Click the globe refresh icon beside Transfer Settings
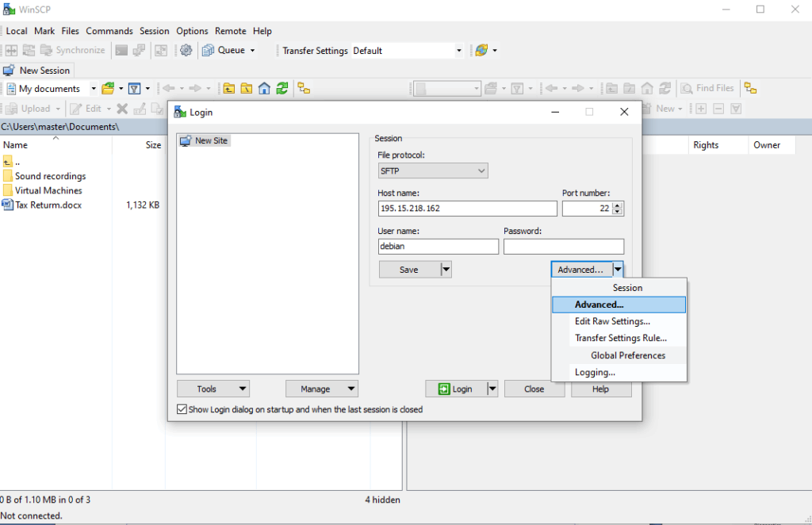 click(481, 50)
